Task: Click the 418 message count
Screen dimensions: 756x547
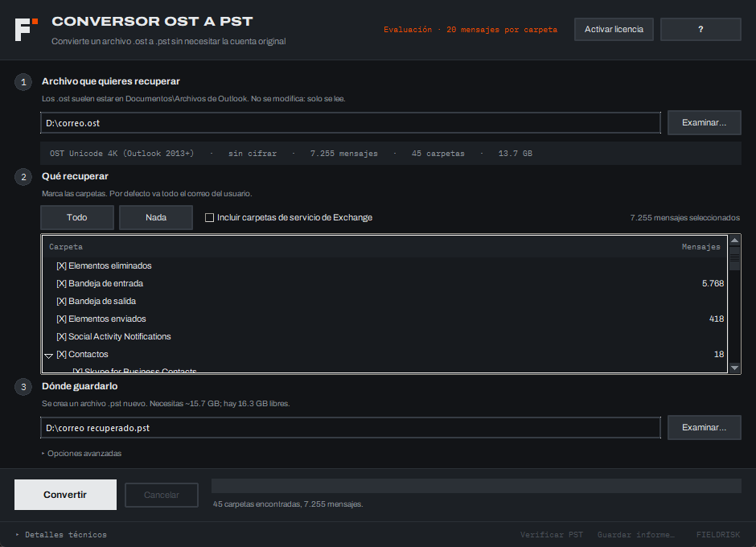Action: (x=717, y=319)
